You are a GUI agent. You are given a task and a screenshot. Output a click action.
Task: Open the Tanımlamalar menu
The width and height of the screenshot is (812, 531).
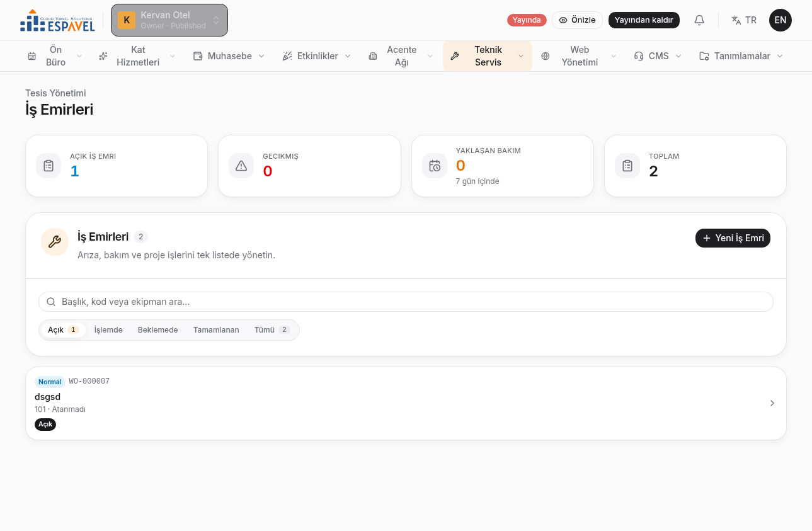[x=741, y=56]
